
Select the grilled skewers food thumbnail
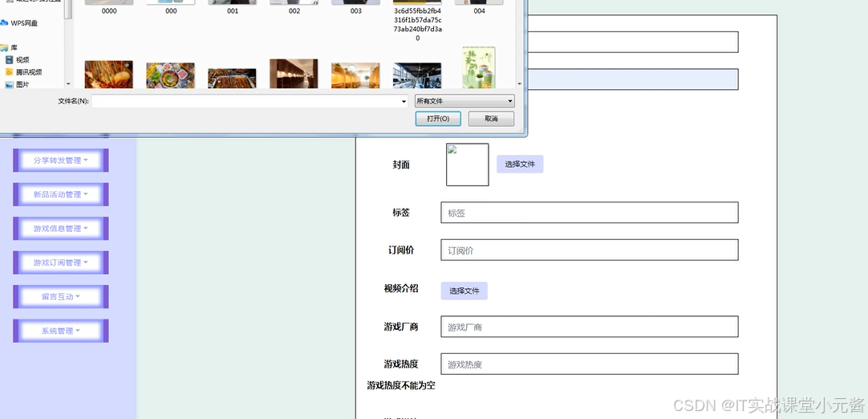(x=109, y=75)
